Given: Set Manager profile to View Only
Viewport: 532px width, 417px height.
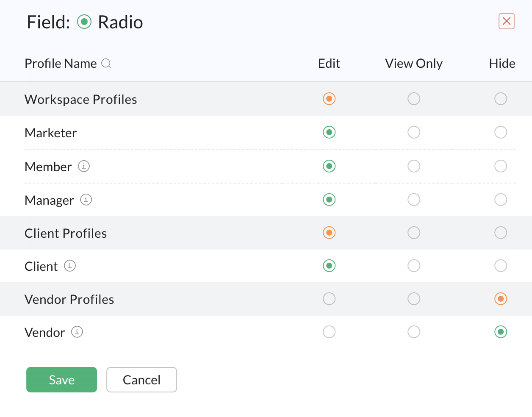Looking at the screenshot, I should click(414, 200).
